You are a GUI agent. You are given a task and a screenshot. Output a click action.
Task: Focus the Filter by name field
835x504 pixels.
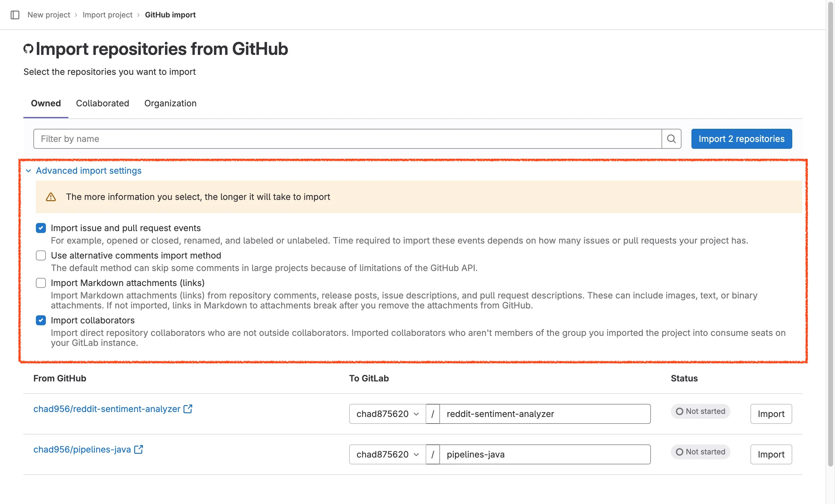point(347,139)
